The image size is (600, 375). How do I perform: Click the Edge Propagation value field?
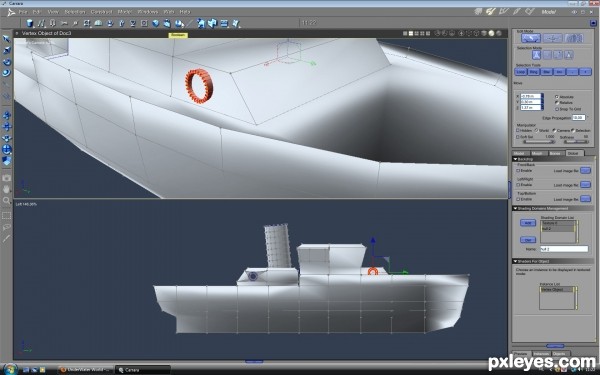coord(579,117)
